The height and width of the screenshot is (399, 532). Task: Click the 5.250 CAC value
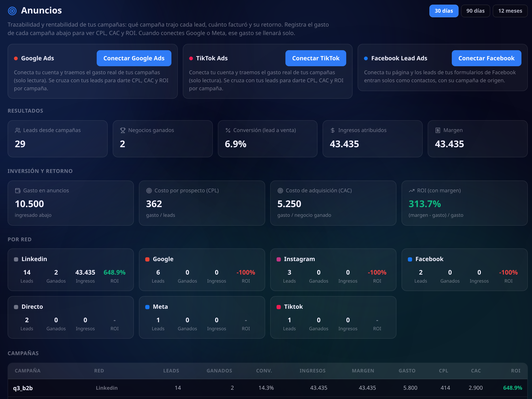click(x=289, y=204)
